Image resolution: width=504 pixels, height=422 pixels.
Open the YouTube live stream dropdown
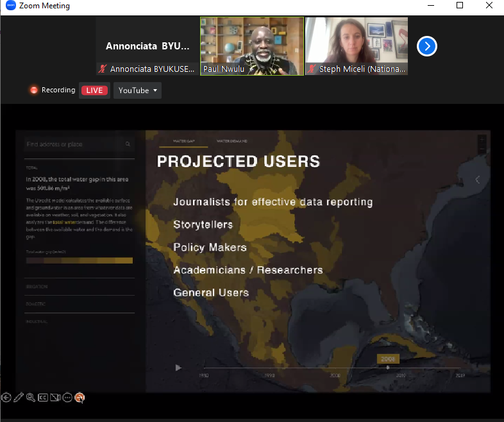click(137, 90)
